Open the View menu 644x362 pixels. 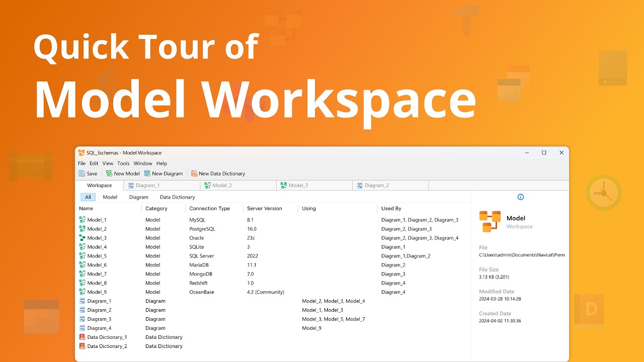point(108,163)
